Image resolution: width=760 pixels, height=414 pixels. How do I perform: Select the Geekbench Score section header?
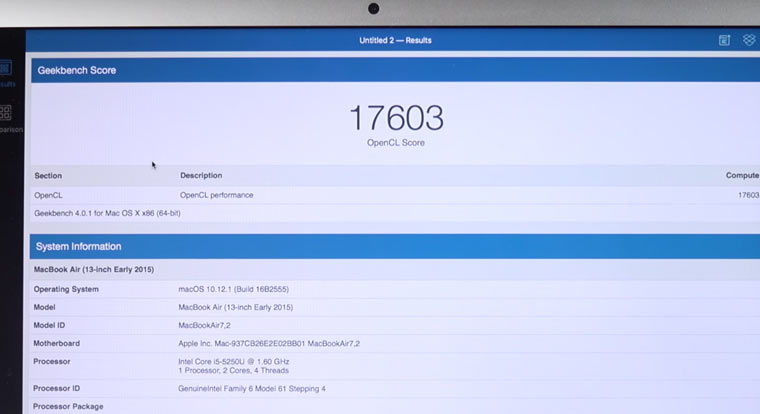pos(395,70)
